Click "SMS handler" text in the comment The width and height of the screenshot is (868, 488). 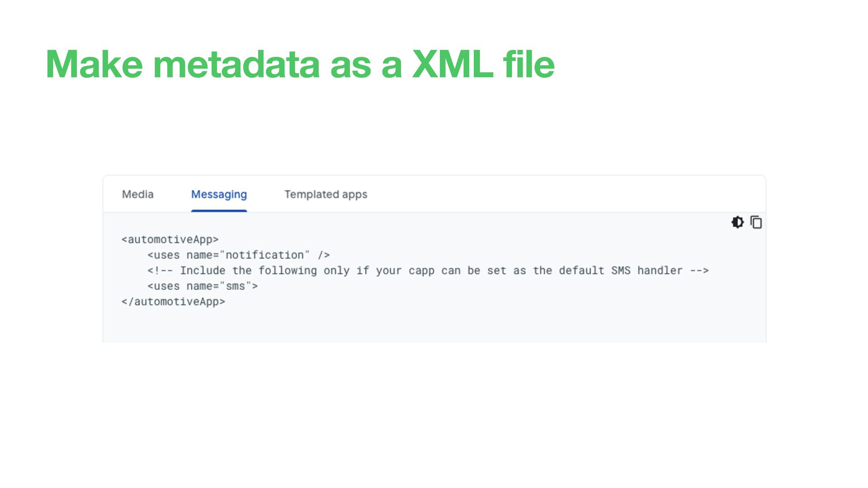coord(647,271)
